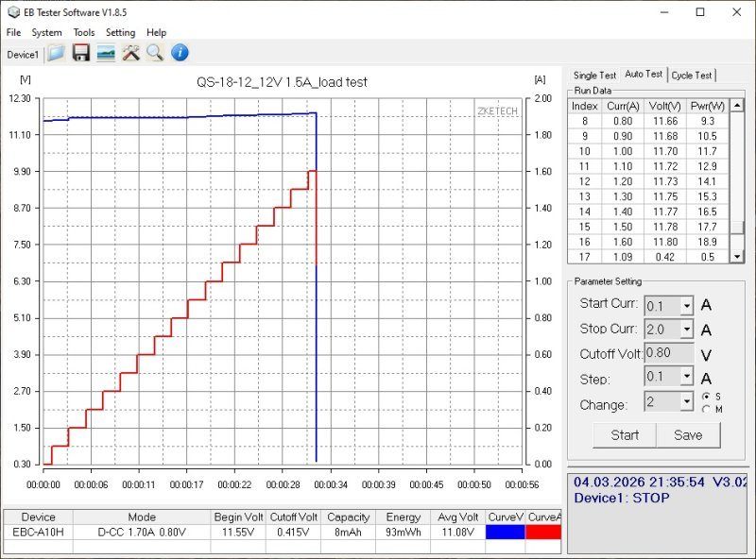Click the Cutoff Volt input field
The height and width of the screenshot is (559, 756).
668,354
